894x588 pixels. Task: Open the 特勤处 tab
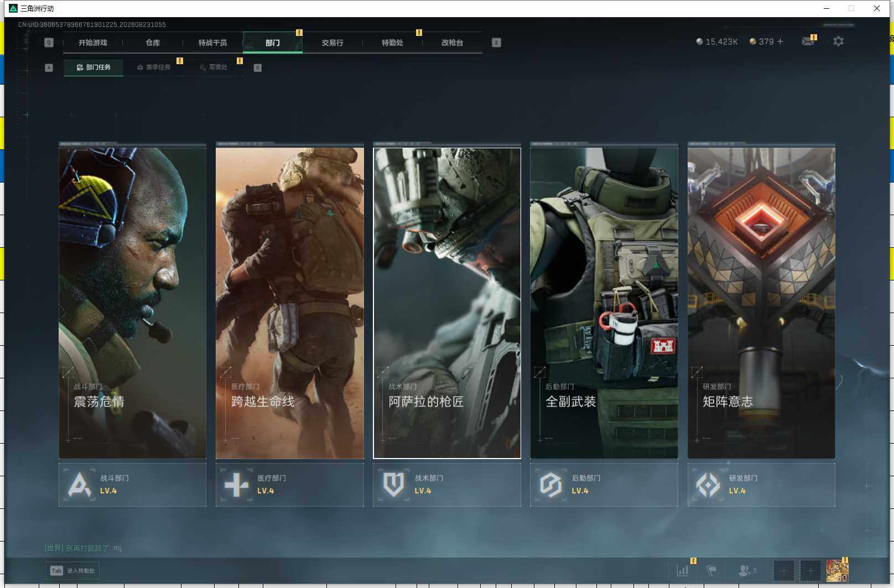click(392, 43)
